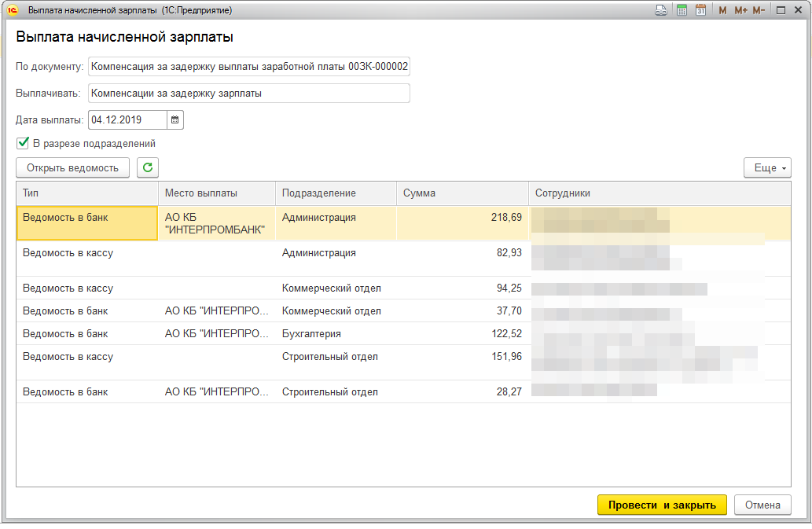Select 'Ведомость в кассу' row with 82,93
The image size is (812, 529).
(x=87, y=259)
